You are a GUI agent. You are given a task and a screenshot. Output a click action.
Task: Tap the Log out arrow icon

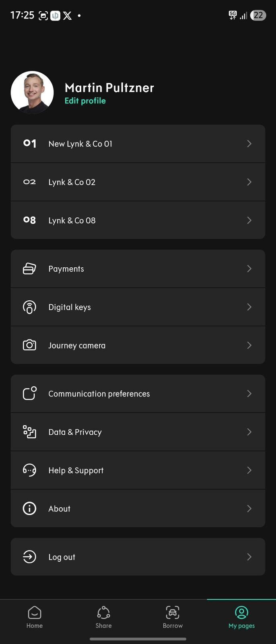click(29, 557)
